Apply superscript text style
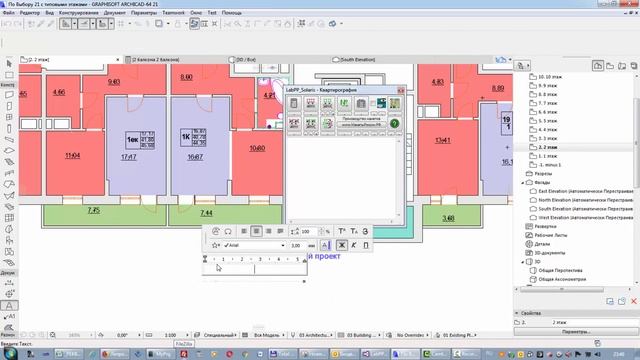This screenshot has width=640, height=360. coord(342,231)
